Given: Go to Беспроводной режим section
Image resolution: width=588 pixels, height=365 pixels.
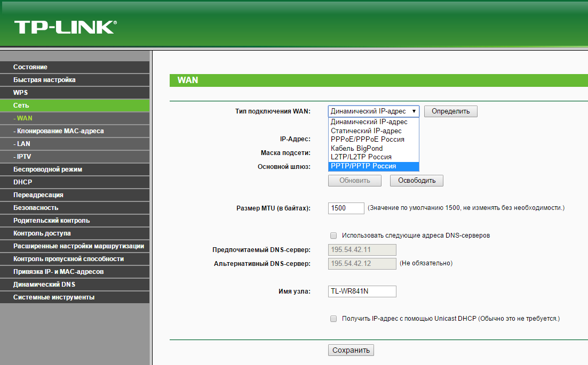Looking at the screenshot, I should click(48, 169).
